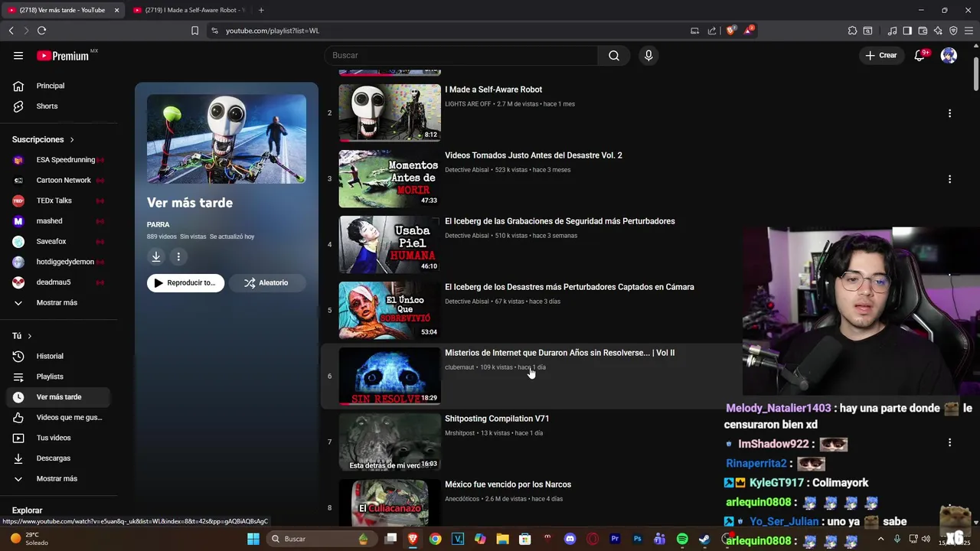This screenshot has width=980, height=551.
Task: Bookmark this page icon in address bar
Action: tap(194, 31)
